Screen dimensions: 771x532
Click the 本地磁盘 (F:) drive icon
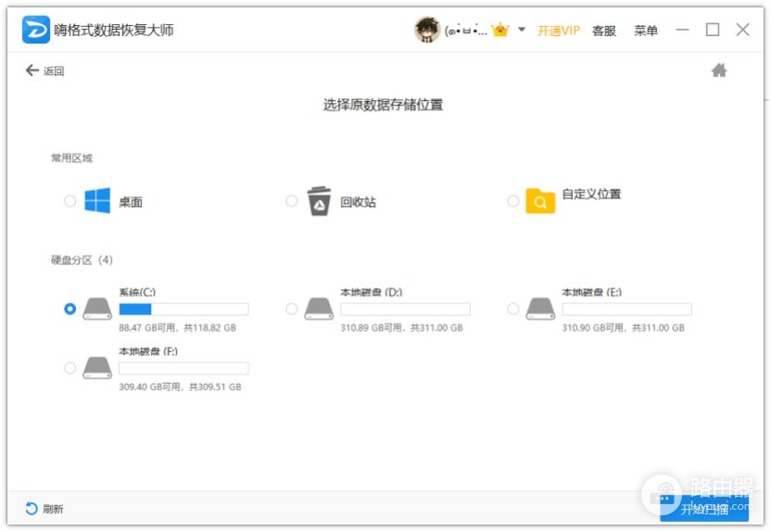point(97,368)
